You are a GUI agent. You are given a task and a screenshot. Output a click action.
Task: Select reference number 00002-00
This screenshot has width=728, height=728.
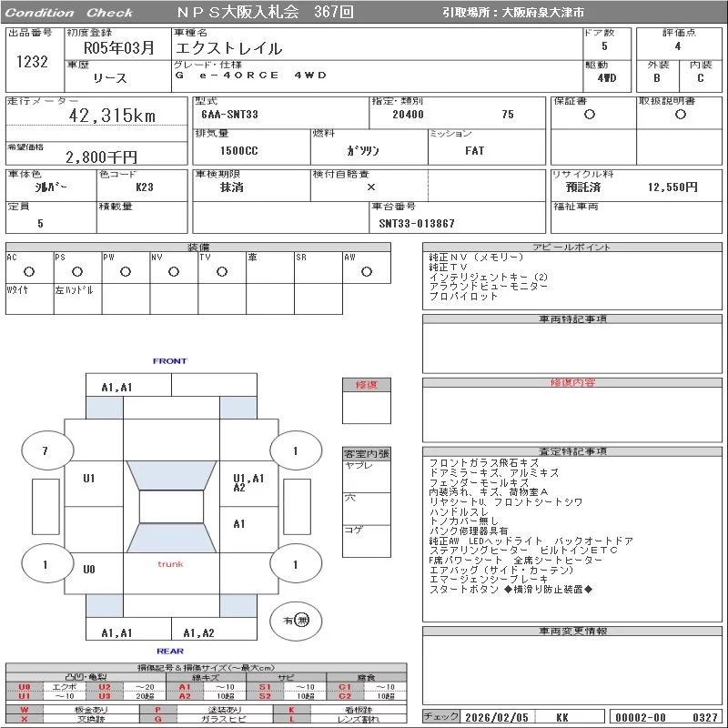coord(641,717)
